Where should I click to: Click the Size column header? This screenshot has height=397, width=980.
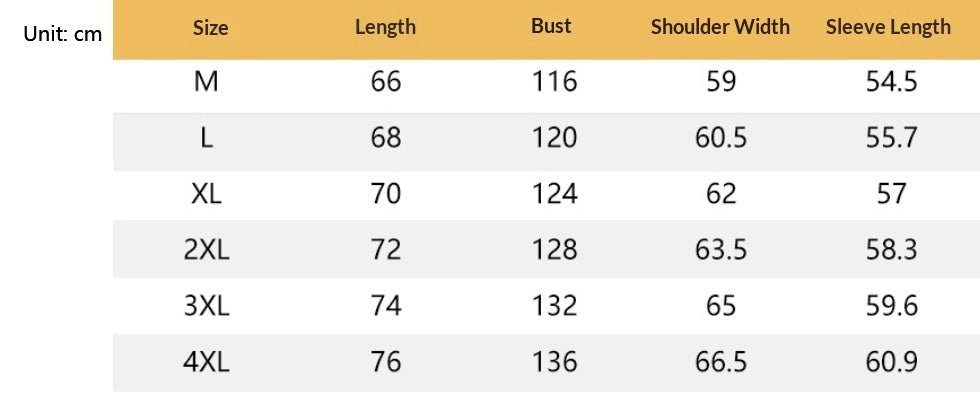(210, 28)
